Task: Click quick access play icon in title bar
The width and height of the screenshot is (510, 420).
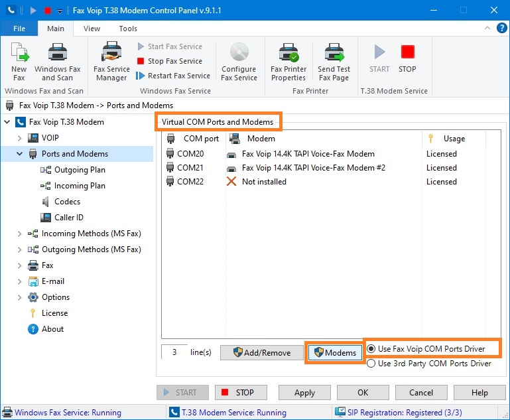Action: tap(33, 11)
